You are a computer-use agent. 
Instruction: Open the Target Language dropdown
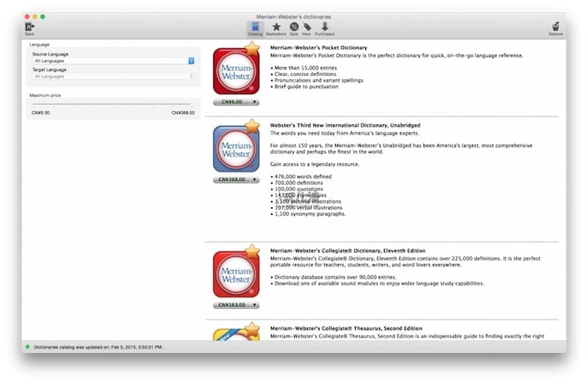(114, 76)
